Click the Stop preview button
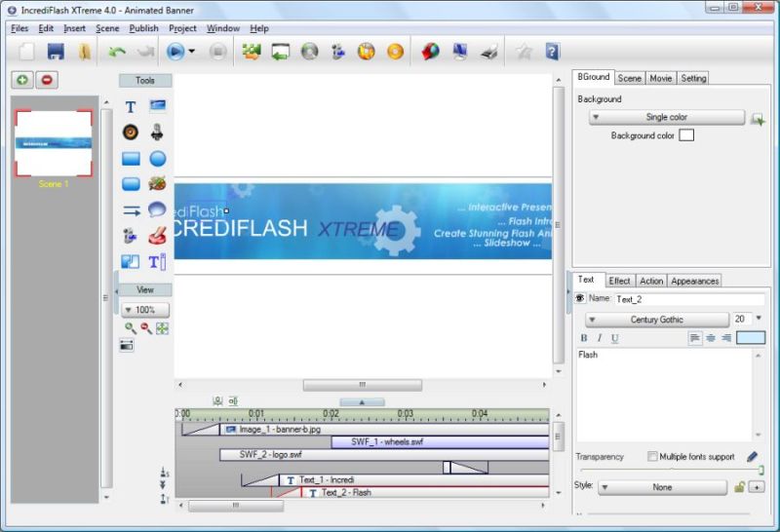The height and width of the screenshot is (532, 780). coord(217,52)
